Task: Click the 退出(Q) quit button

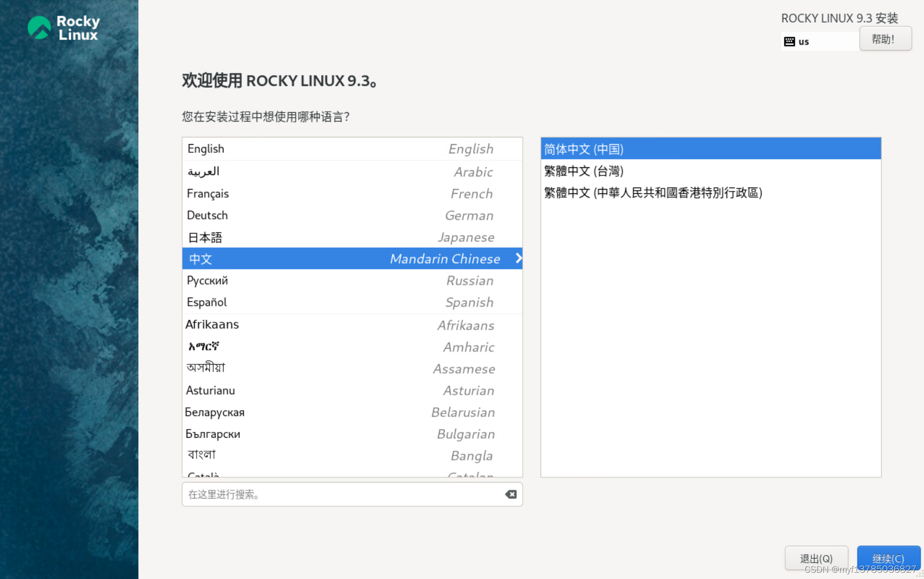Action: pos(816,558)
